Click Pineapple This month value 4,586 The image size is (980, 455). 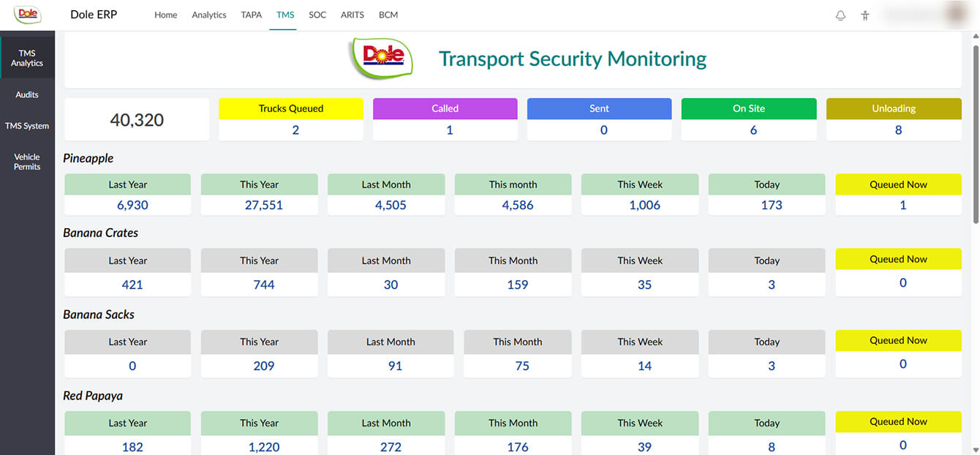click(x=517, y=206)
